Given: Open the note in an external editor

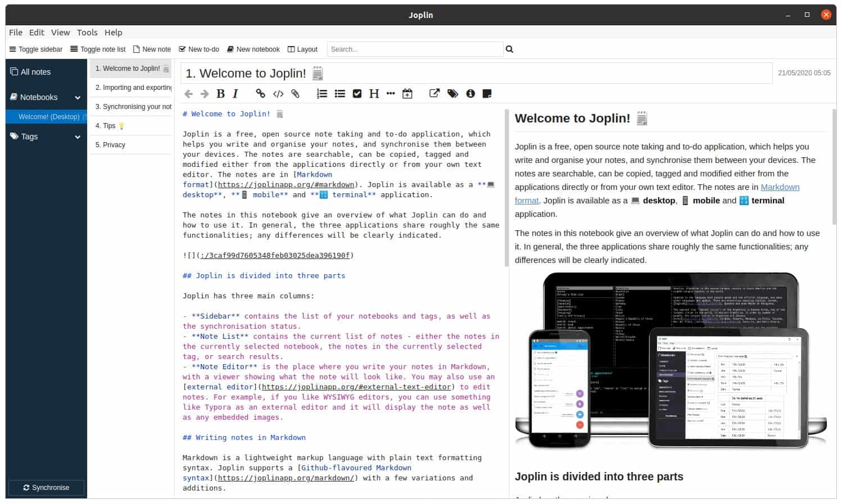Looking at the screenshot, I should click(434, 93).
